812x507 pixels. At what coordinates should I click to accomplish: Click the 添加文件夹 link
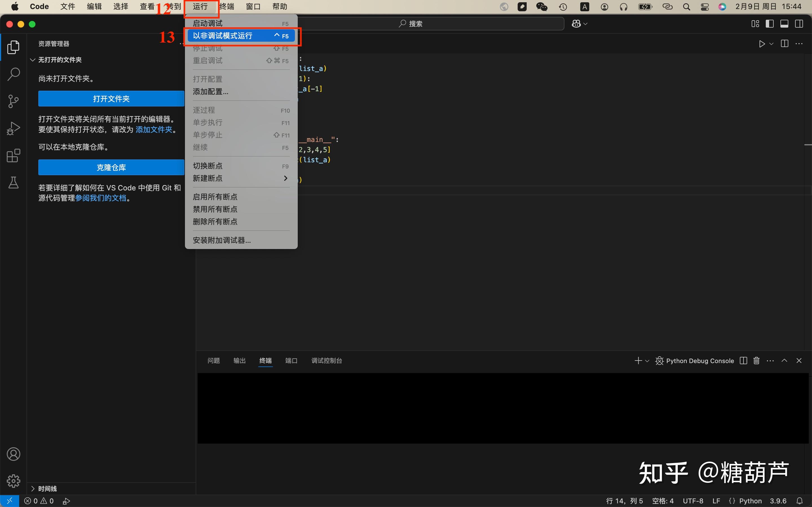pos(154,130)
